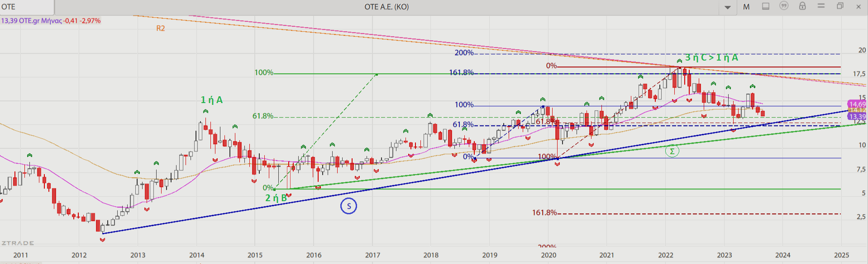Click the 2020 year on time axis
The image size is (868, 264).
coord(548,255)
